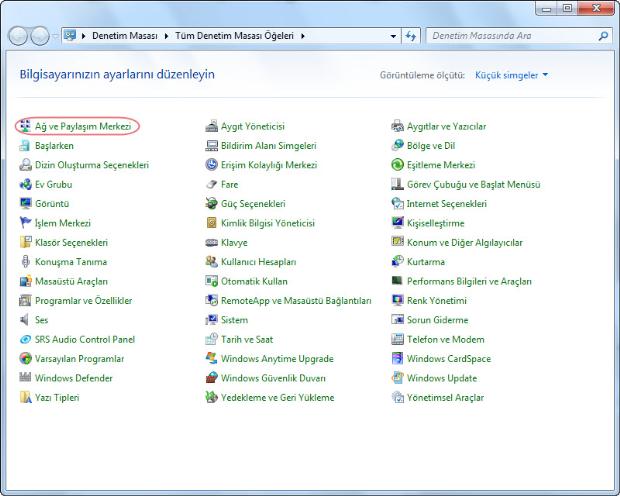
Task: Open the Klasör Seçenekleri icon
Action: [25, 242]
